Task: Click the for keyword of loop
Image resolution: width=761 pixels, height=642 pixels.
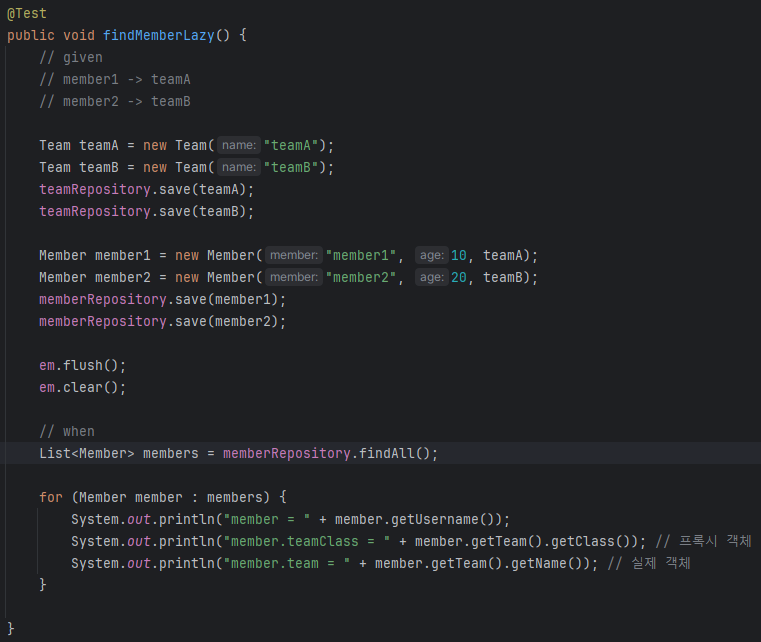Action: point(51,497)
